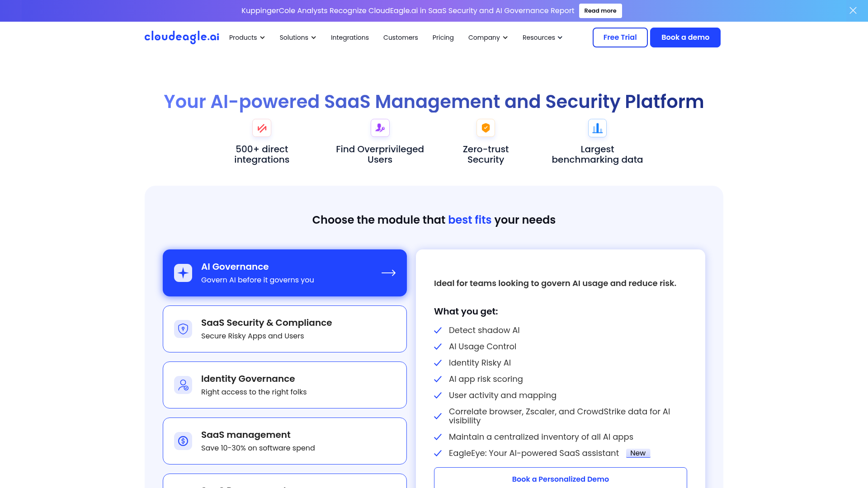The height and width of the screenshot is (488, 868).
Task: Close the announcement banner
Action: [853, 10]
